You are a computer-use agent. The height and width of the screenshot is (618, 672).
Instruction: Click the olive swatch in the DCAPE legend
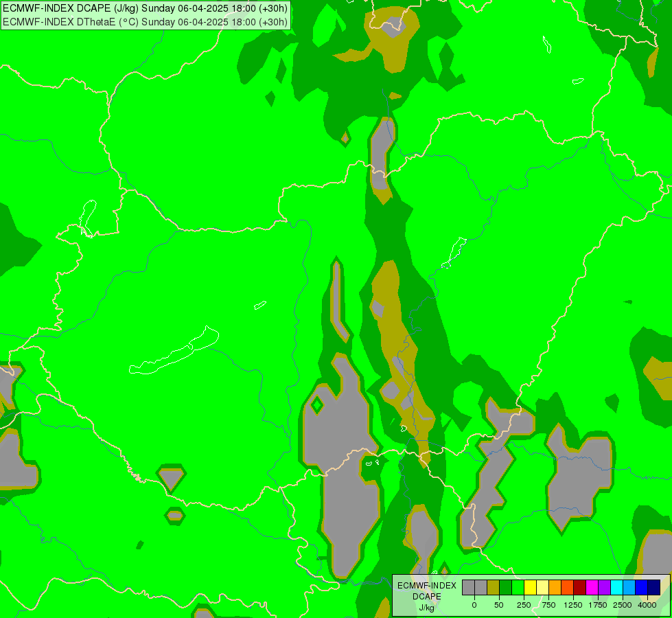pyautogui.click(x=494, y=587)
